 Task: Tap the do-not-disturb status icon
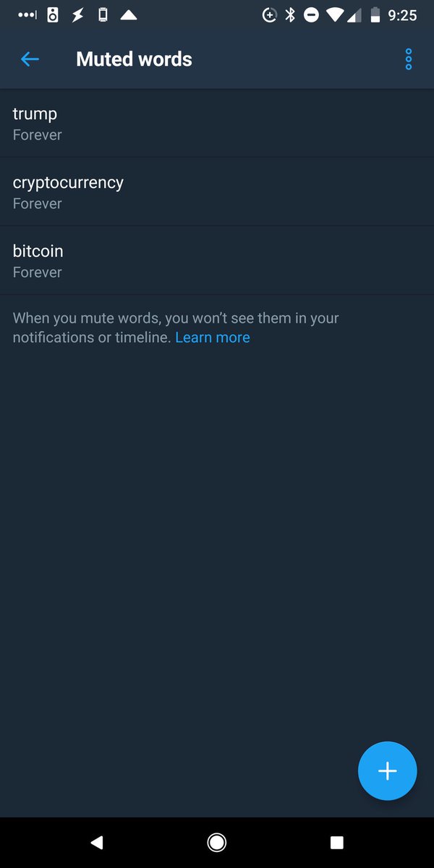(x=311, y=14)
